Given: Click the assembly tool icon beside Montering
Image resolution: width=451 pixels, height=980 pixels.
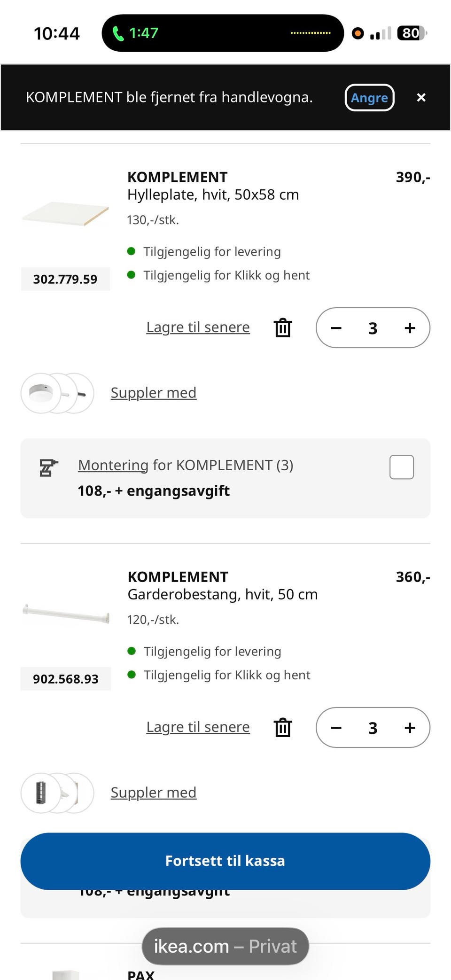Looking at the screenshot, I should (48, 468).
